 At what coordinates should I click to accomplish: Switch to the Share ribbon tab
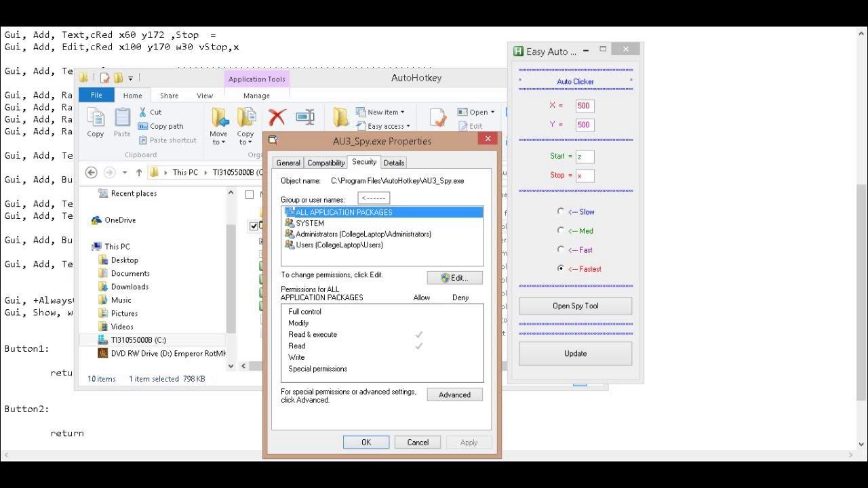pyautogui.click(x=169, y=96)
